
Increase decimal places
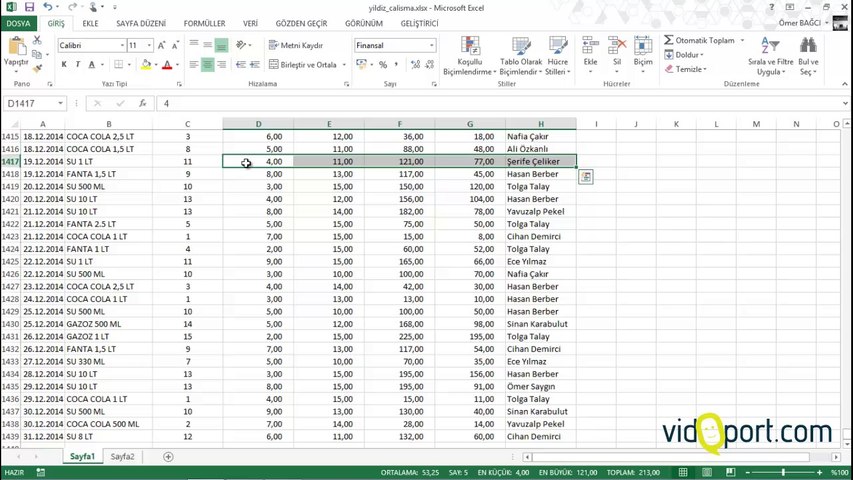[x=416, y=64]
